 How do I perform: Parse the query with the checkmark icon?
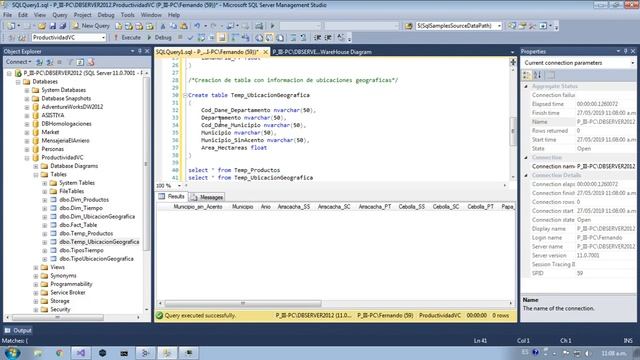tap(190, 38)
